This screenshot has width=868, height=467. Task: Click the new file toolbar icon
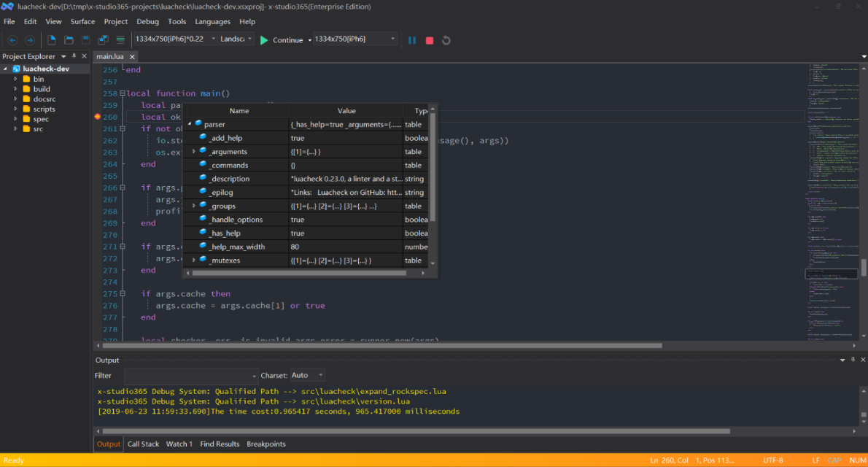(52, 40)
